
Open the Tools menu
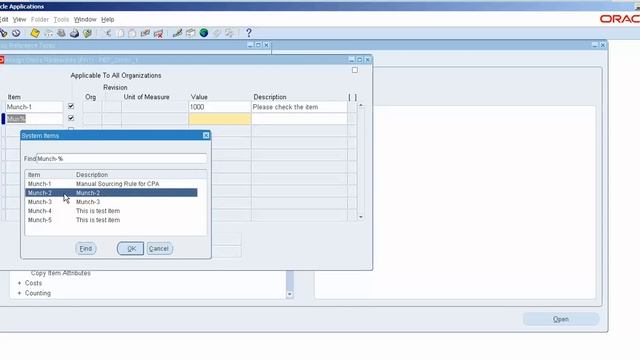click(61, 20)
